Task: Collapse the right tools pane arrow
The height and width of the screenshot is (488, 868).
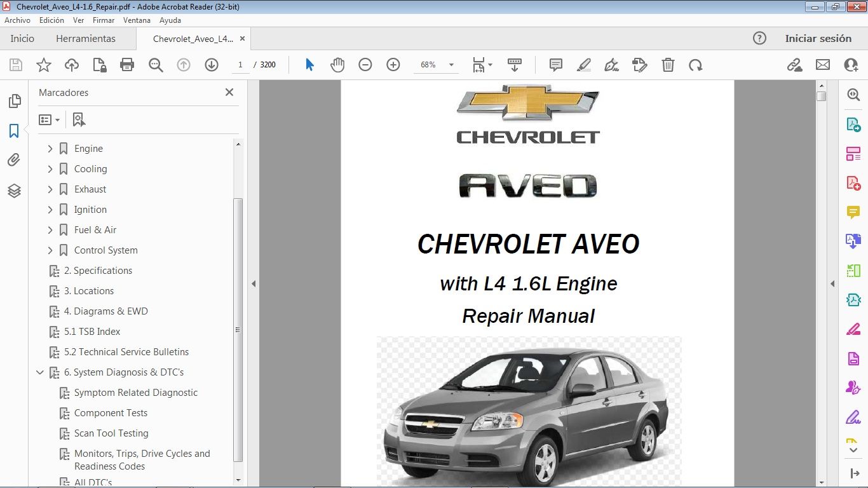Action: click(832, 284)
